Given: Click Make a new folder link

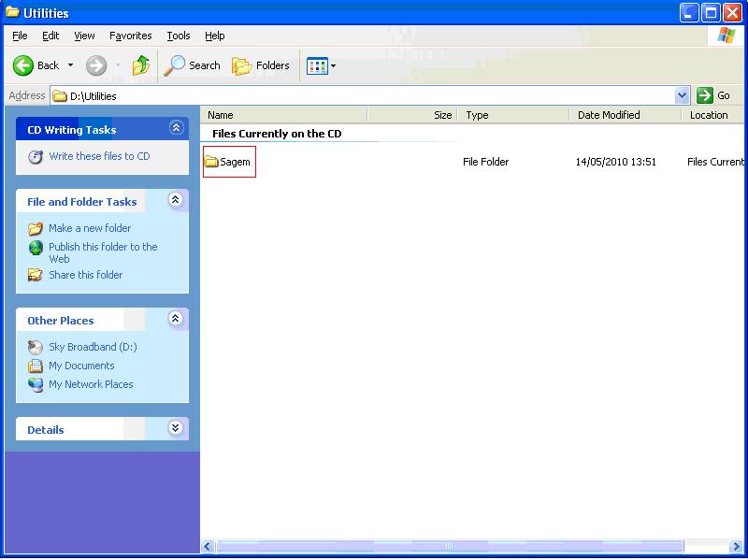Looking at the screenshot, I should (x=90, y=228).
